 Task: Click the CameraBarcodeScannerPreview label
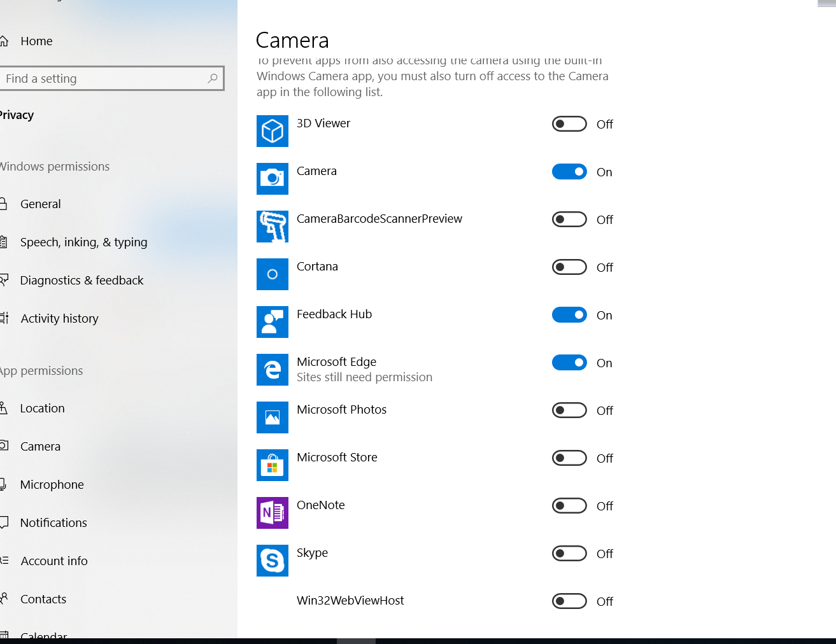pos(379,219)
